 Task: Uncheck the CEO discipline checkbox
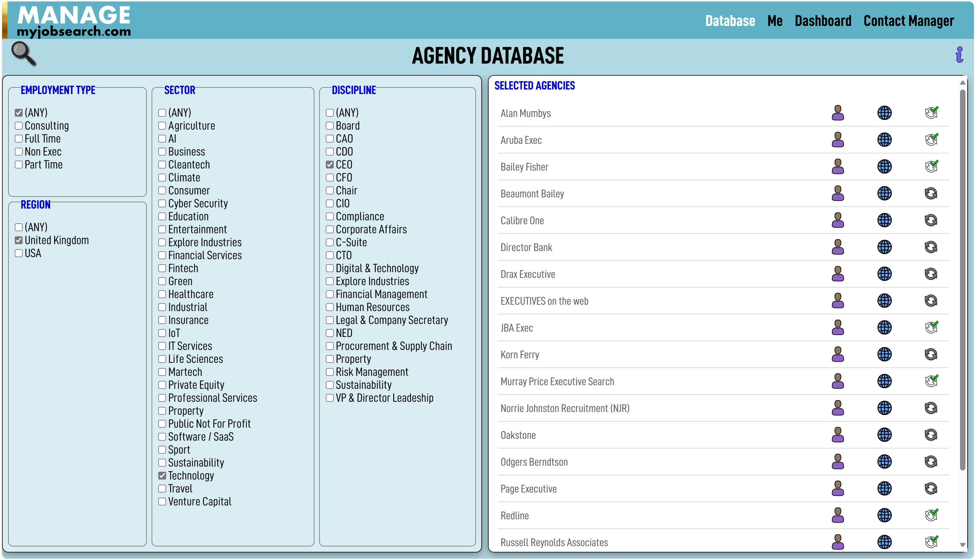point(329,165)
